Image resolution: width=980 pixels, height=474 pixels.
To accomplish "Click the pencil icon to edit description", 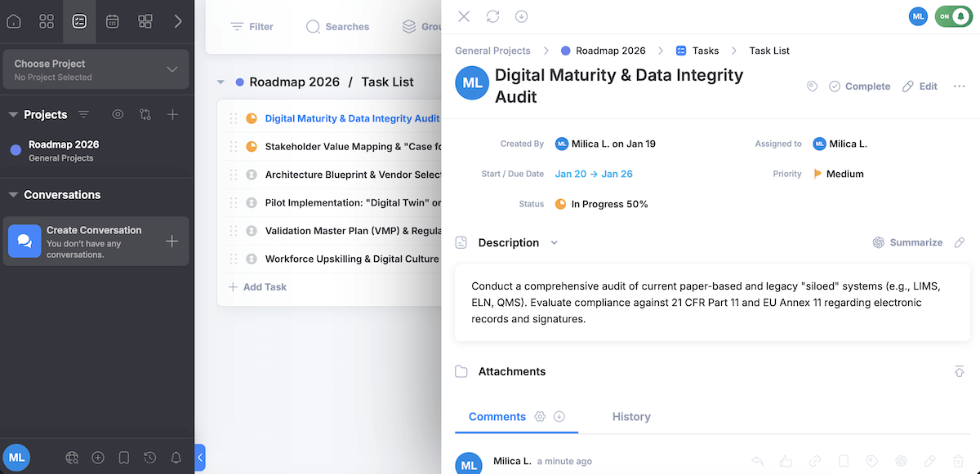I will click(960, 242).
